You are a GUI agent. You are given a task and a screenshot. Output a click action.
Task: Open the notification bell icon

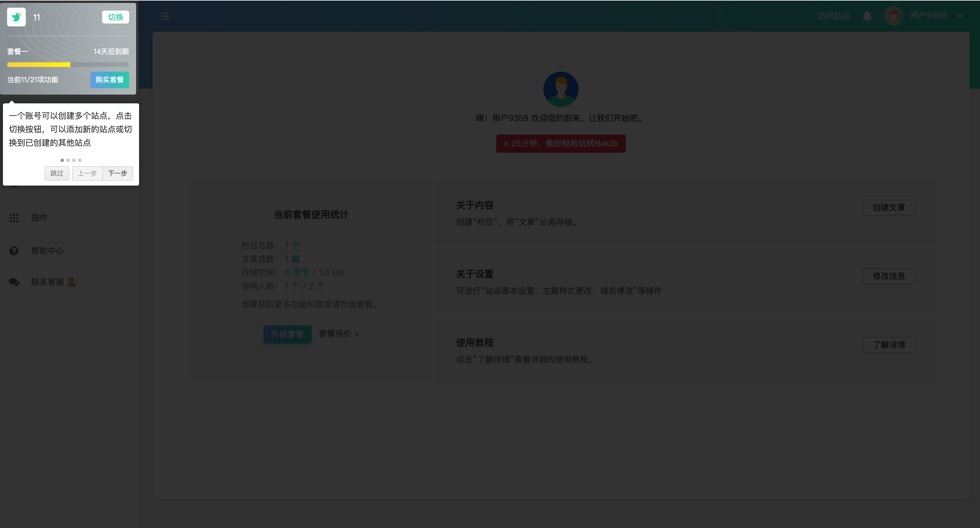tap(867, 16)
